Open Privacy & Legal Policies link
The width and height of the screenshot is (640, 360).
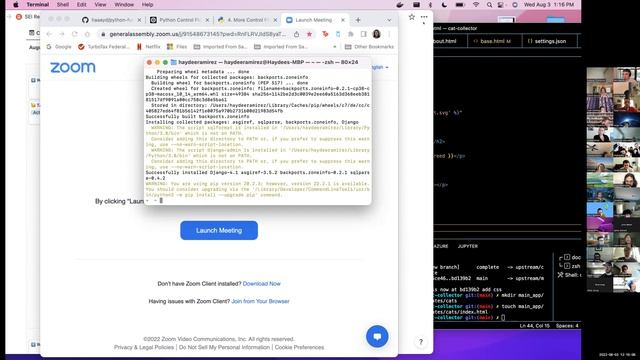pyautogui.click(x=144, y=347)
